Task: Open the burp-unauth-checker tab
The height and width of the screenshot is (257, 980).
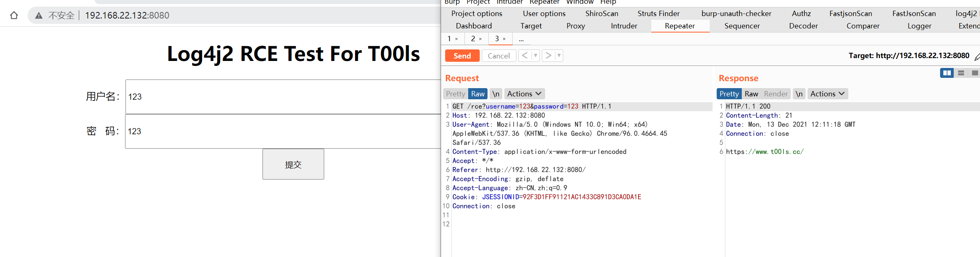Action: tap(736, 14)
